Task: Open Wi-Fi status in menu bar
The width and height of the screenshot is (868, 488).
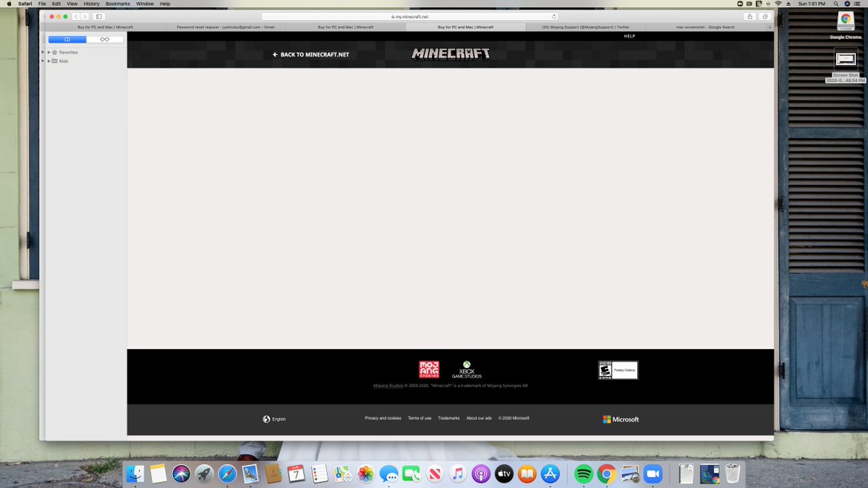Action: pos(778,4)
